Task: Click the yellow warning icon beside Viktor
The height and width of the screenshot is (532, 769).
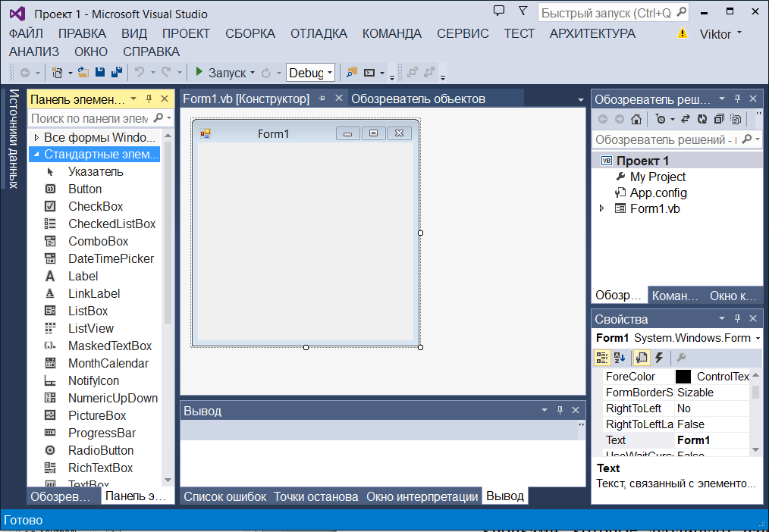Action: click(x=683, y=33)
